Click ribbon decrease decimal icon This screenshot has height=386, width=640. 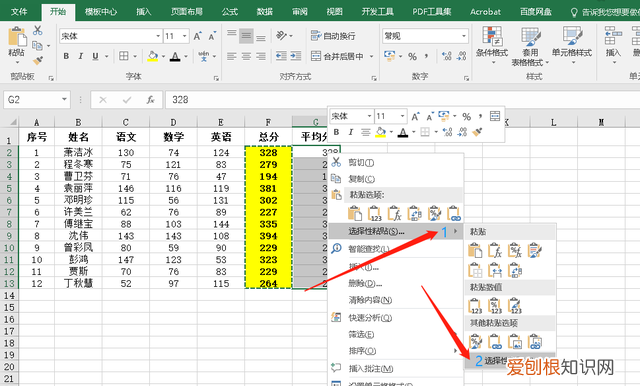coord(462,56)
